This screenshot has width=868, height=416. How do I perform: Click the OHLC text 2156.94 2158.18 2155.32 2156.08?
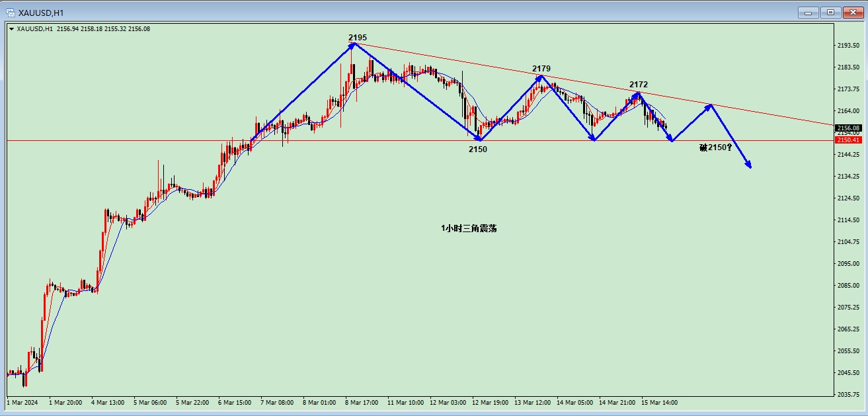click(x=104, y=29)
